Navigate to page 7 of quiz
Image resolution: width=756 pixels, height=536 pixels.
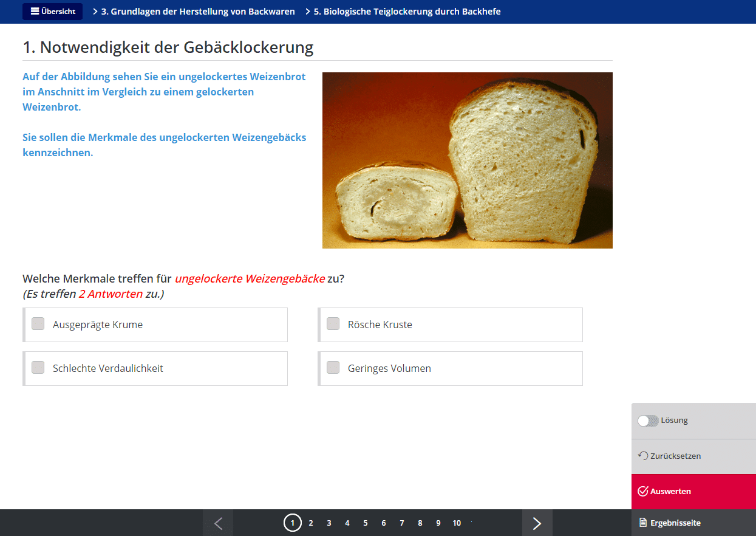tap(402, 523)
